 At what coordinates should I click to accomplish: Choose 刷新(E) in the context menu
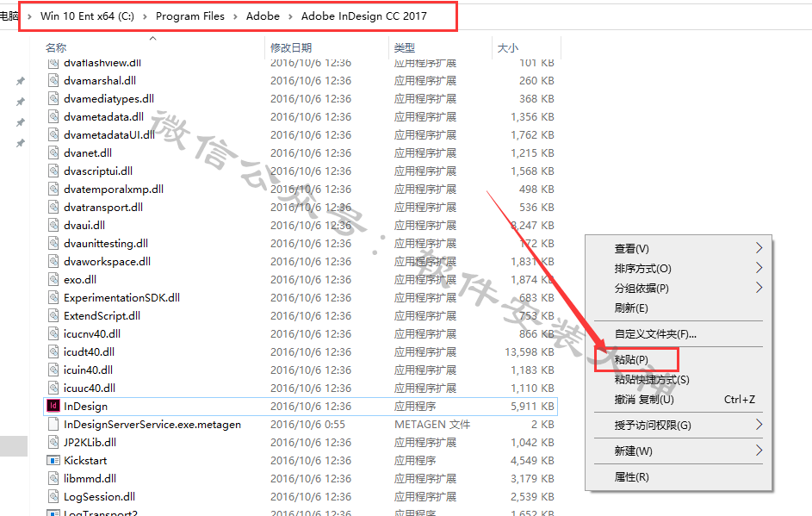[631, 308]
